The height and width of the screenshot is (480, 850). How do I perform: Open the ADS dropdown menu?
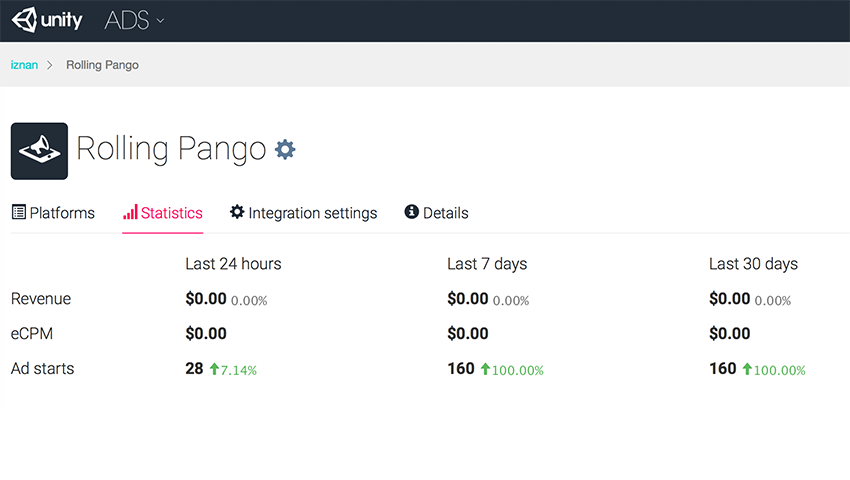pyautogui.click(x=134, y=20)
